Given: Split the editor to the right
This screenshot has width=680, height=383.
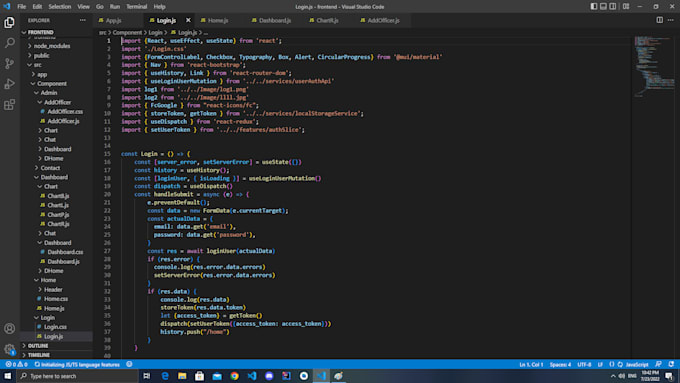Looking at the screenshot, I should (x=659, y=20).
